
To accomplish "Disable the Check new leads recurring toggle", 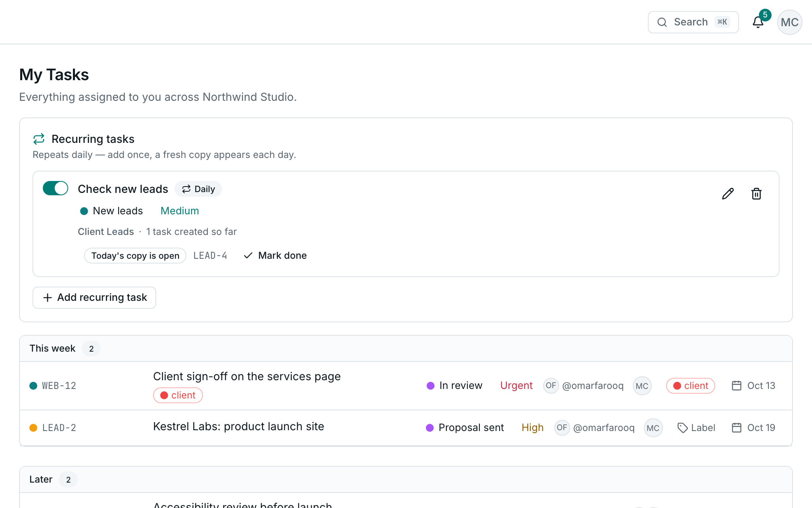I will tap(56, 188).
